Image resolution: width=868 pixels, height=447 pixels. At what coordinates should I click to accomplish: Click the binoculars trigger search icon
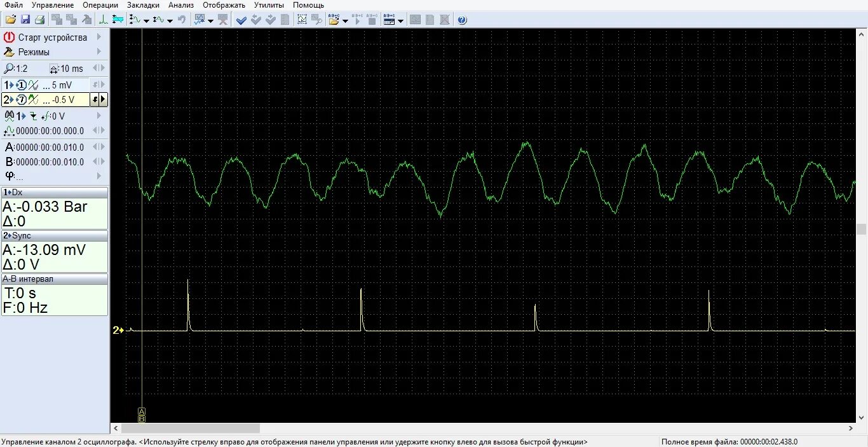pos(10,116)
